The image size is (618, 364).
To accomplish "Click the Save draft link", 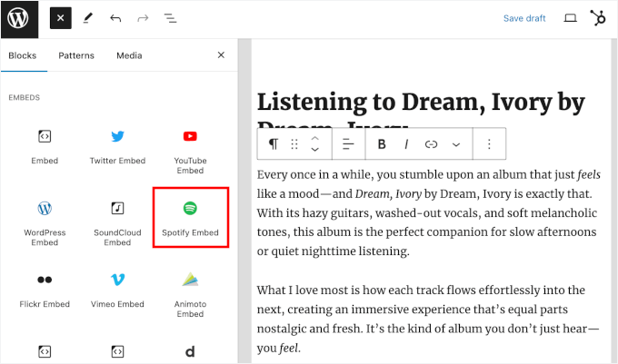I will tap(525, 18).
